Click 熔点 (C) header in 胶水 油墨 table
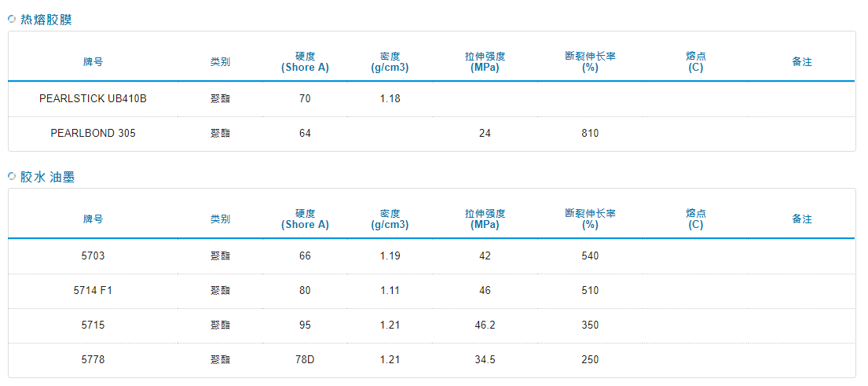Screen dimensions: 868x386 click(695, 219)
